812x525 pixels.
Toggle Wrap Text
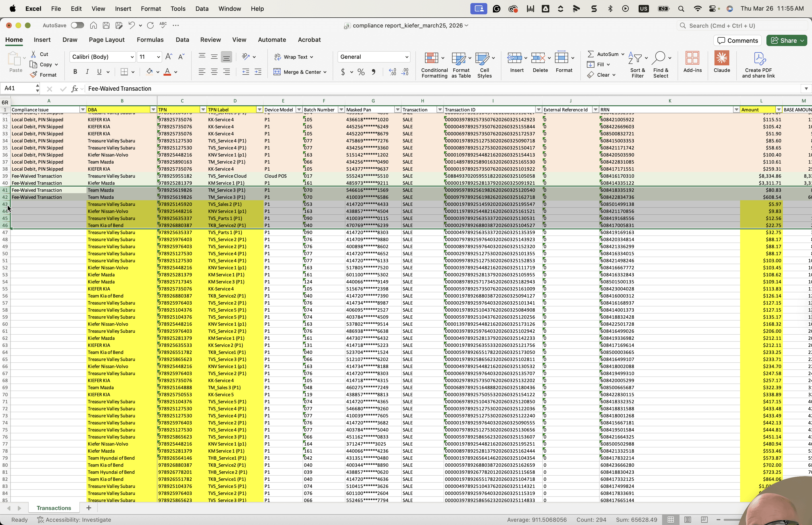294,57
